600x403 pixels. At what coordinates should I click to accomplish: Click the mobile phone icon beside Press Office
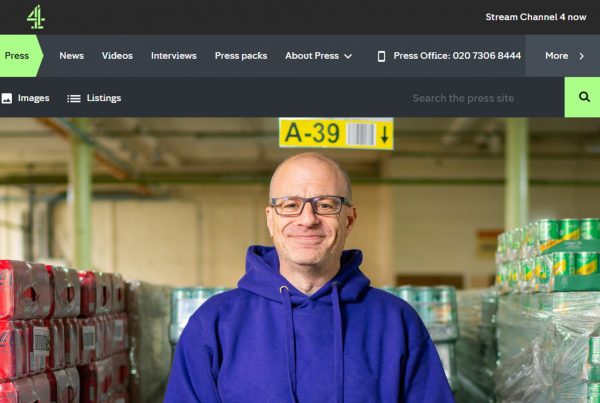pyautogui.click(x=381, y=56)
